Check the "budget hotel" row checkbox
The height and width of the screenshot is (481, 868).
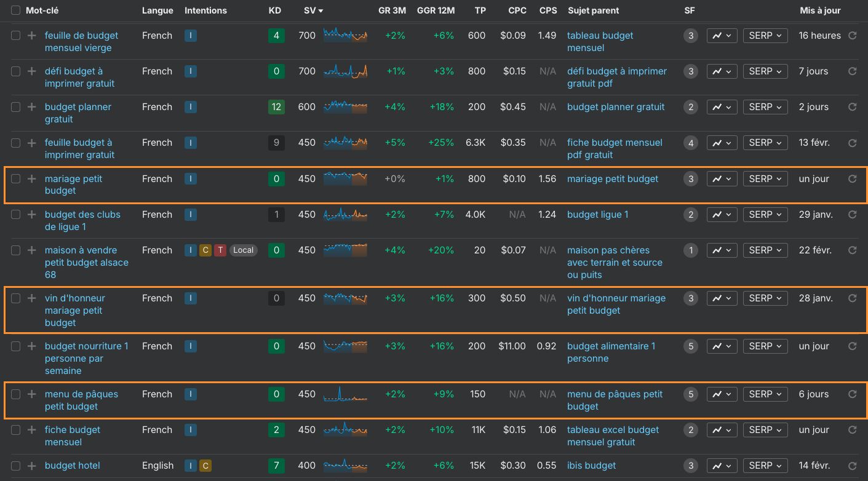15,466
